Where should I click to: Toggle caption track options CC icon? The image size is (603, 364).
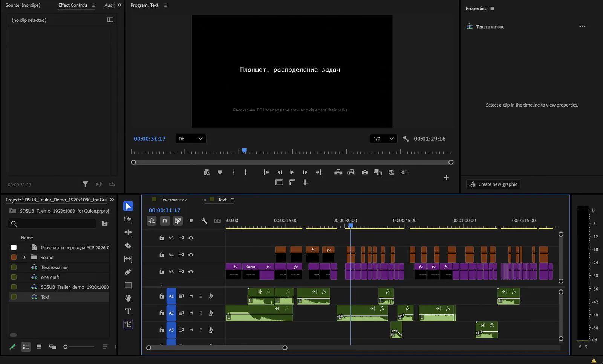click(217, 221)
